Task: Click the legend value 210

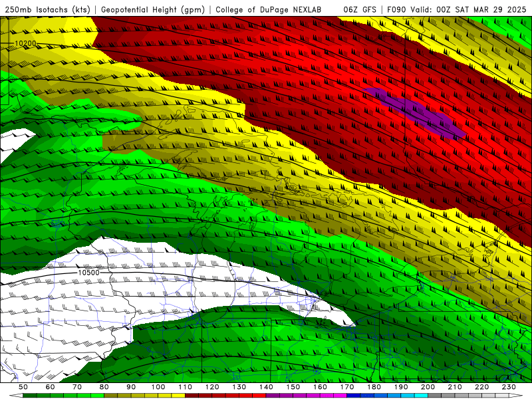Action: [x=455, y=387]
